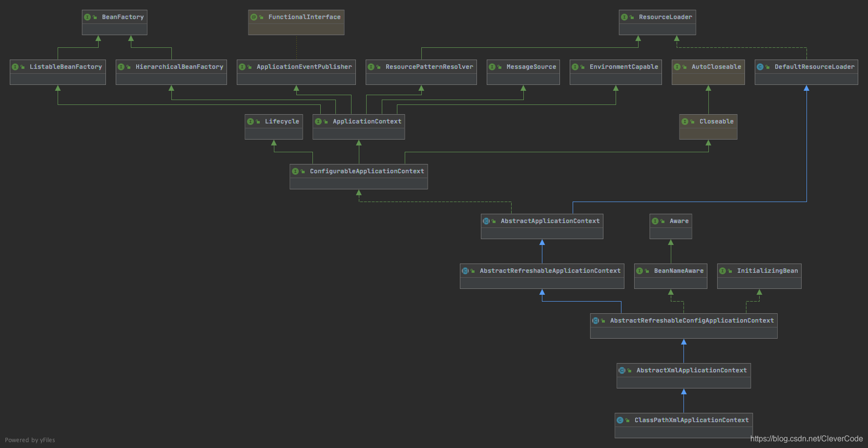Select the ApplicationContext node label
The width and height of the screenshot is (868, 448).
(x=367, y=122)
